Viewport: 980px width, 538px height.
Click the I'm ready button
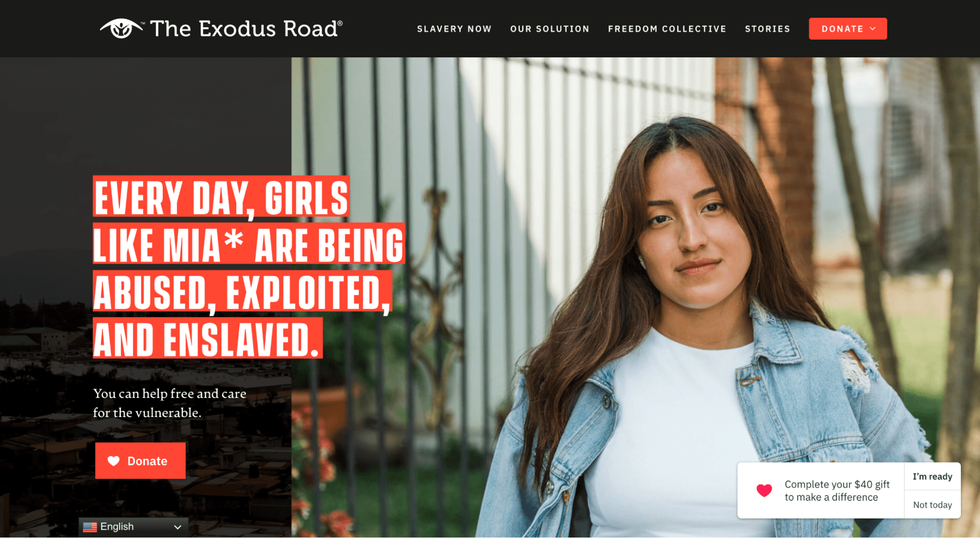pos(932,476)
